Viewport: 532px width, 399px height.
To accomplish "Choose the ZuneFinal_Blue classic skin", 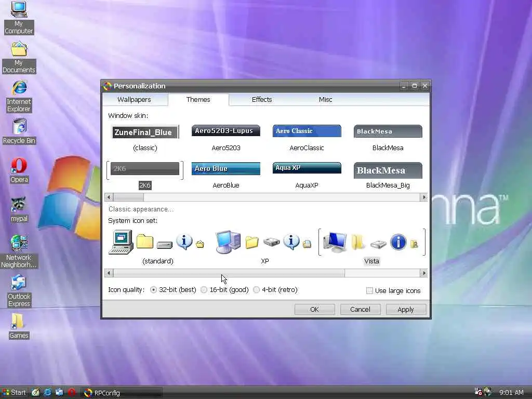I will click(x=145, y=138).
